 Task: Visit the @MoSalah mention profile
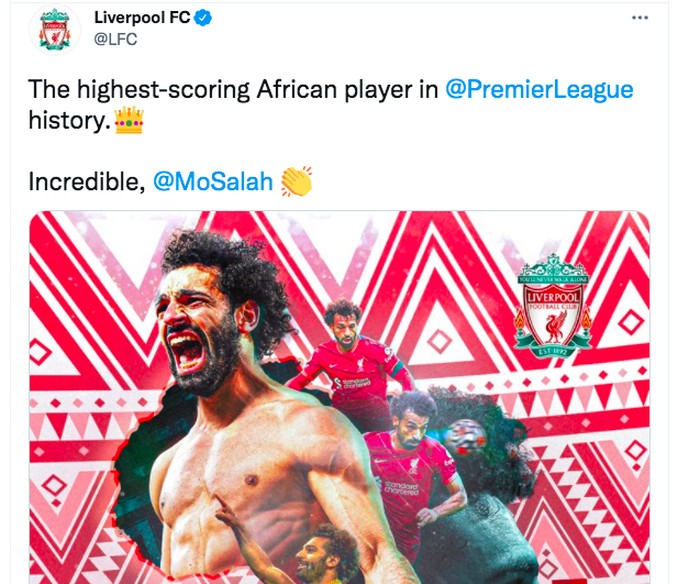pos(212,183)
